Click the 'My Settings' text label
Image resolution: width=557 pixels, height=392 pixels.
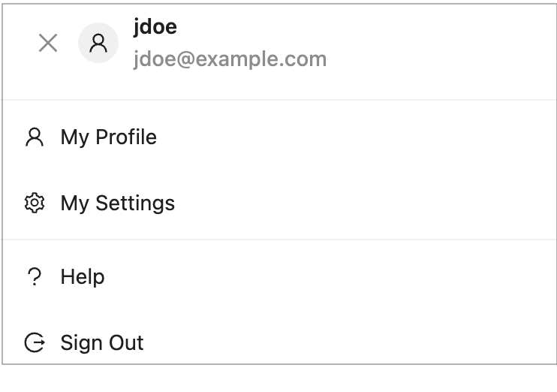118,204
